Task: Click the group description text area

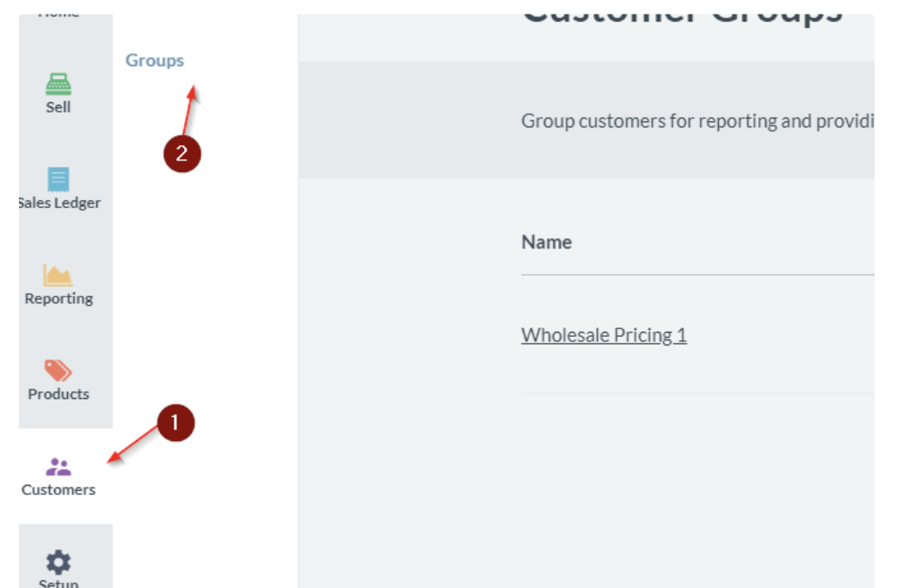Action: point(688,120)
